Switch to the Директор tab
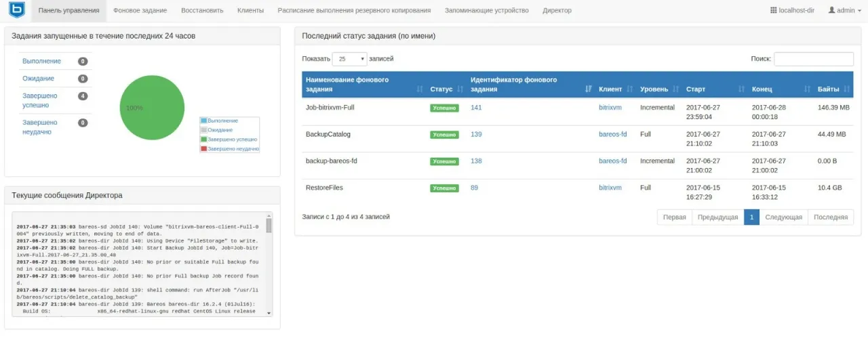 pyautogui.click(x=557, y=11)
